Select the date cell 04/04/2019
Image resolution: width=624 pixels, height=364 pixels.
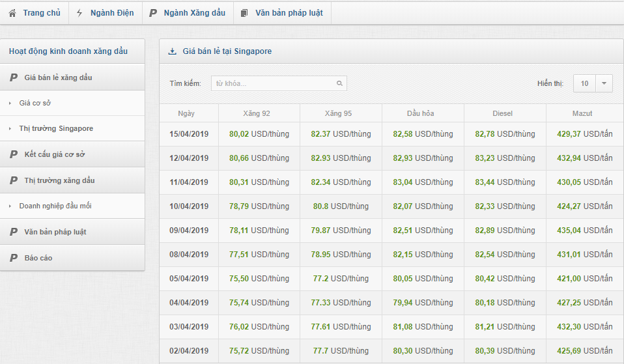(x=189, y=303)
